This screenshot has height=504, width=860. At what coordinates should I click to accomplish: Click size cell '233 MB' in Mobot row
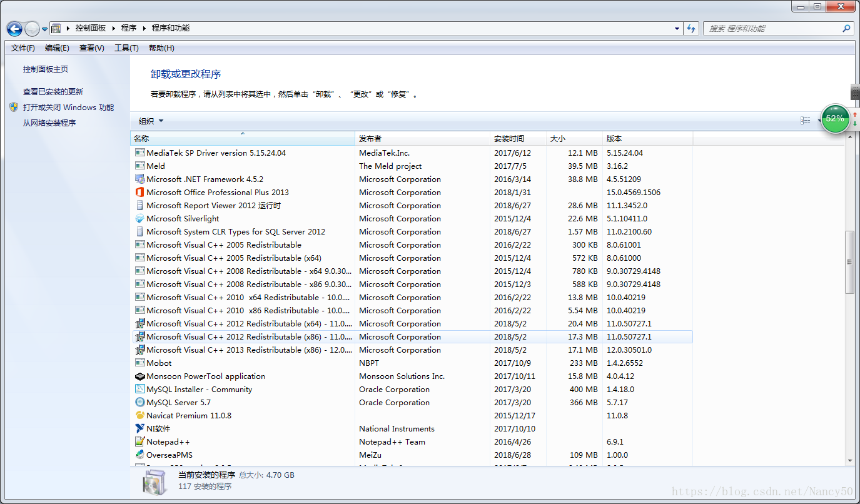[584, 363]
